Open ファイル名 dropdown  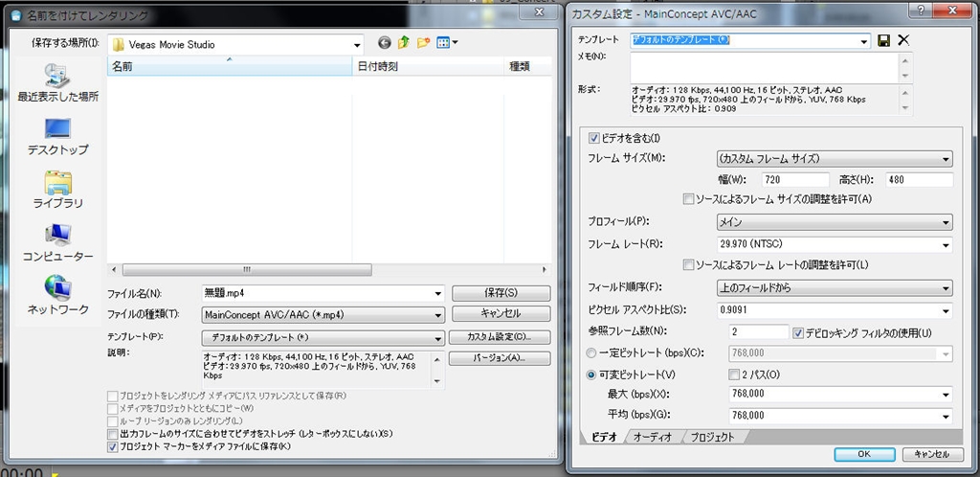437,292
